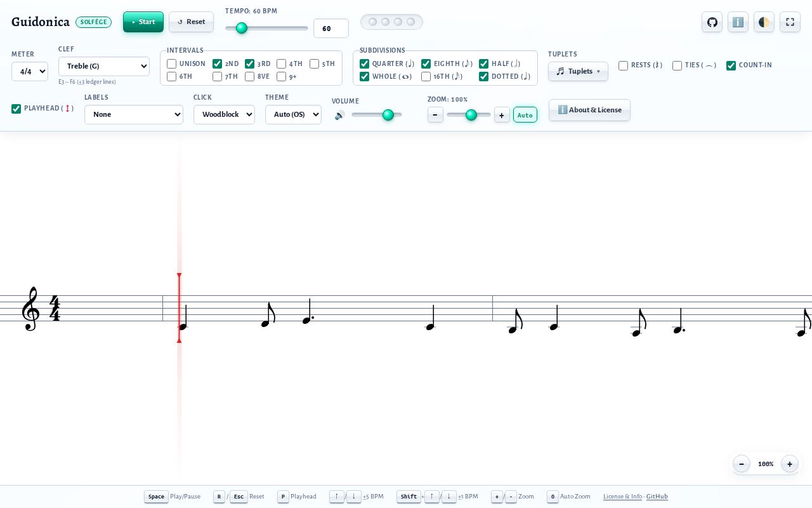Open the GitHub repository icon

click(712, 22)
